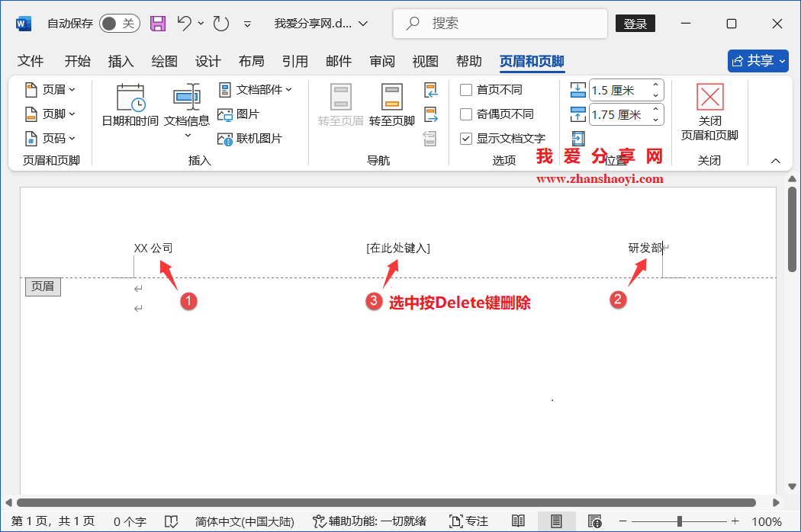The height and width of the screenshot is (532, 801).
Task: Open 共享 share dropdown
Action: 758,61
